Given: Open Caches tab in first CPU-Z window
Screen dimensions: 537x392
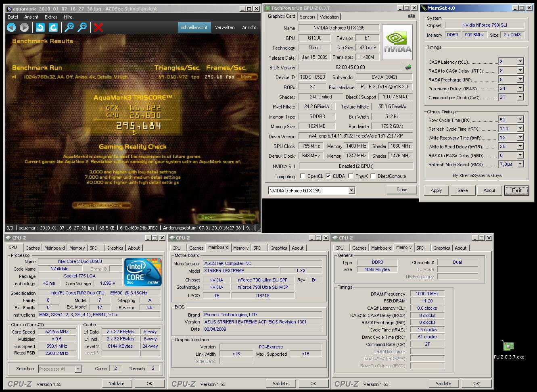Looking at the screenshot, I should 33,248.
